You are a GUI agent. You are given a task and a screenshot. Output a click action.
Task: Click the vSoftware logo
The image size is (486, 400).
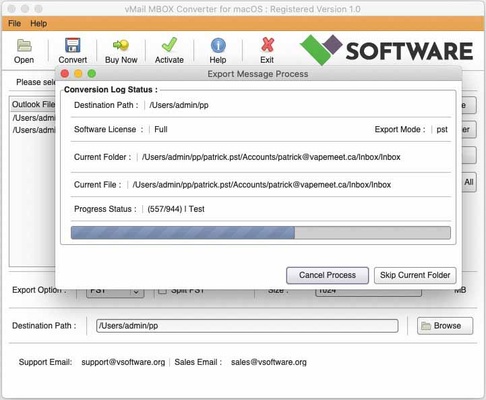pyautogui.click(x=387, y=50)
